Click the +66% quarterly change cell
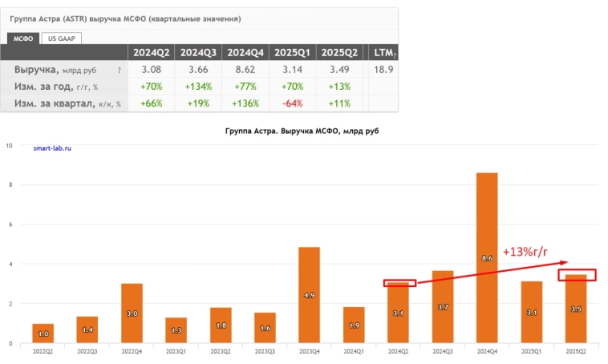 click(152, 103)
